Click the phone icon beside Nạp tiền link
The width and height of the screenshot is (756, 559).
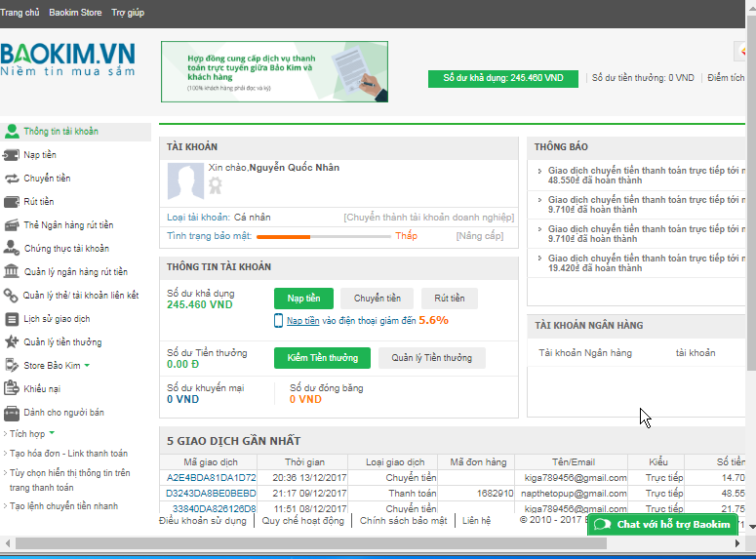278,320
